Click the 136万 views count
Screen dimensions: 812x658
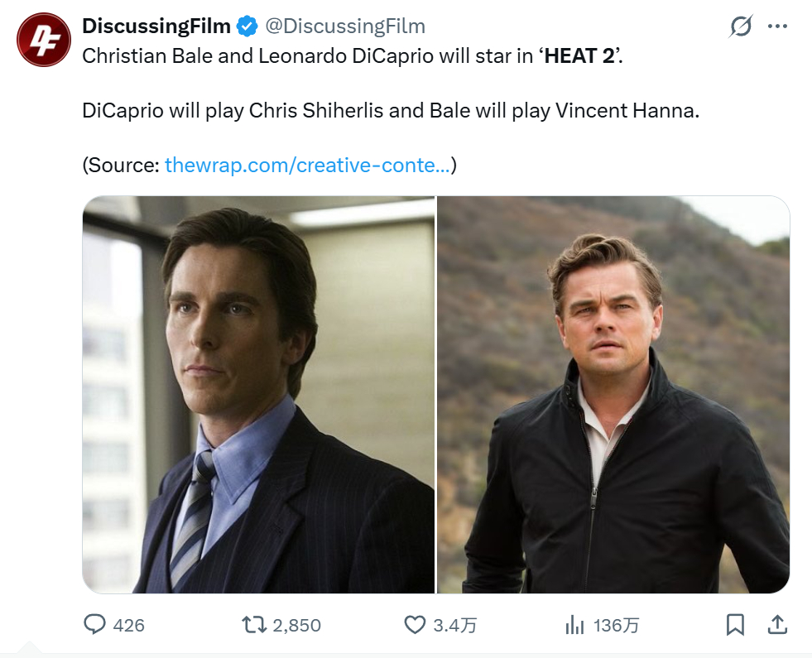pyautogui.click(x=617, y=626)
